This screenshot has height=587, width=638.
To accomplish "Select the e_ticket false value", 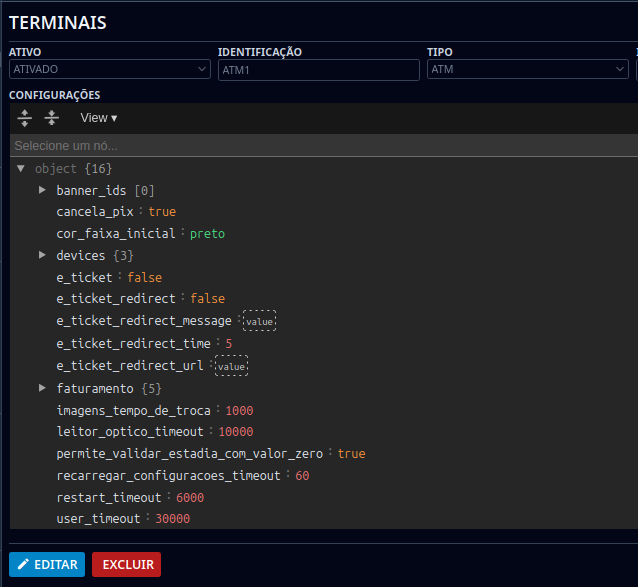I will coord(144,278).
